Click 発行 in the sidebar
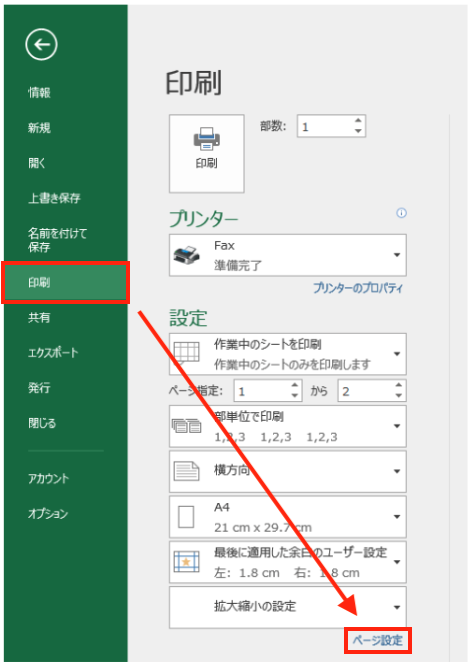475x667 pixels. (39, 388)
